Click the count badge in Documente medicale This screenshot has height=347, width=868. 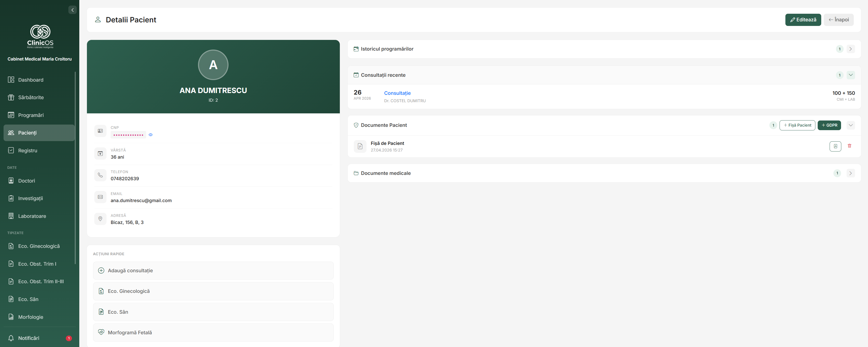coord(837,173)
